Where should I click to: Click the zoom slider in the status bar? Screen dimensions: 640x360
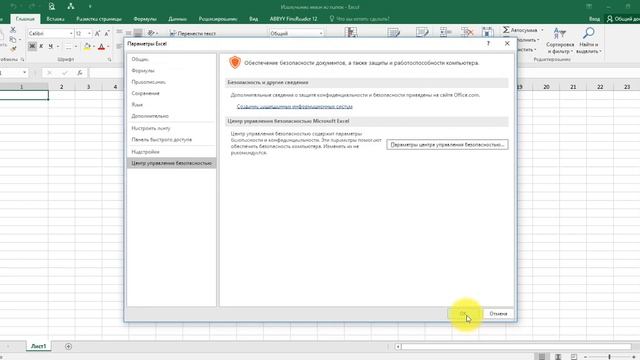(x=610, y=357)
